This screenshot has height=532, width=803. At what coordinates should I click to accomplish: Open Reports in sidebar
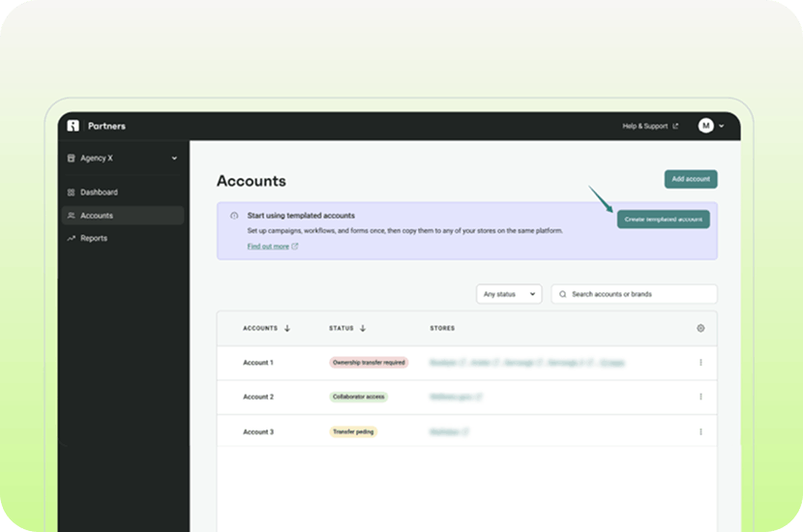[x=94, y=238]
